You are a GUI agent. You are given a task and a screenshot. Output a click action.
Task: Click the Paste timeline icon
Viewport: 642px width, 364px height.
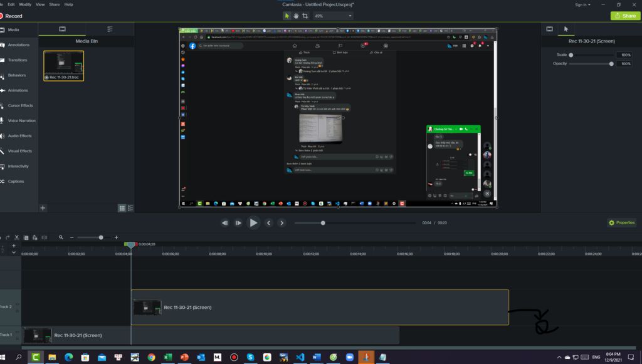pyautogui.click(x=35, y=237)
